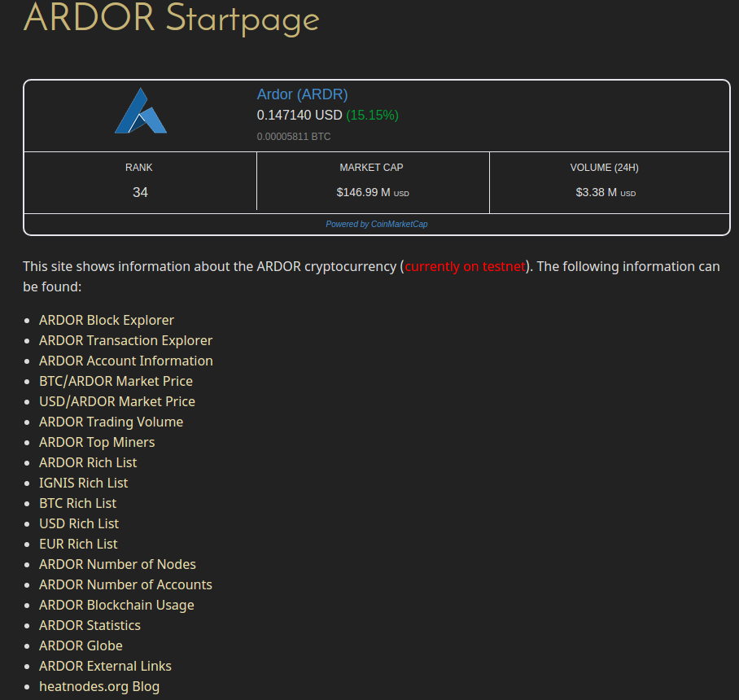Screen dimensions: 739x700
Task: Click the 0.147140 USD price value
Action: pos(300,115)
